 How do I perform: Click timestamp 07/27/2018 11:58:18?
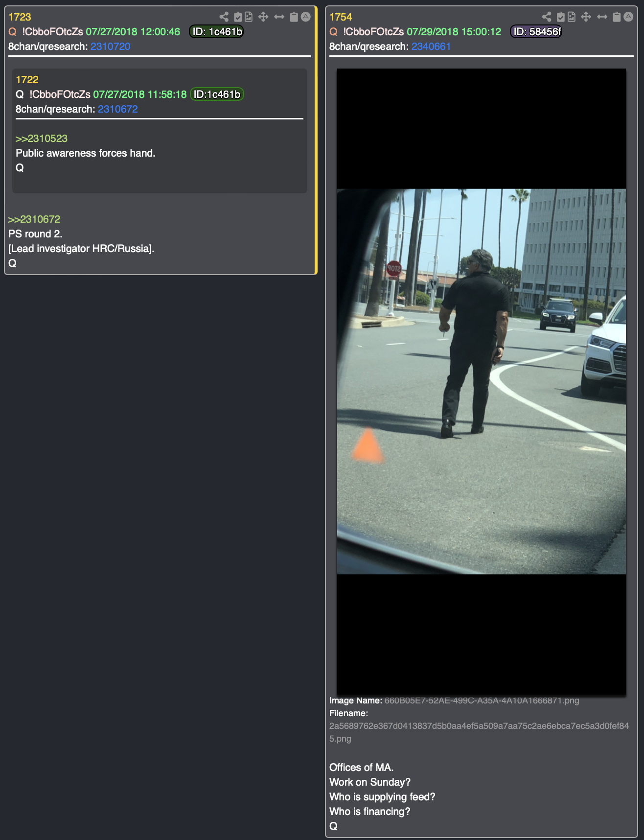pos(140,94)
